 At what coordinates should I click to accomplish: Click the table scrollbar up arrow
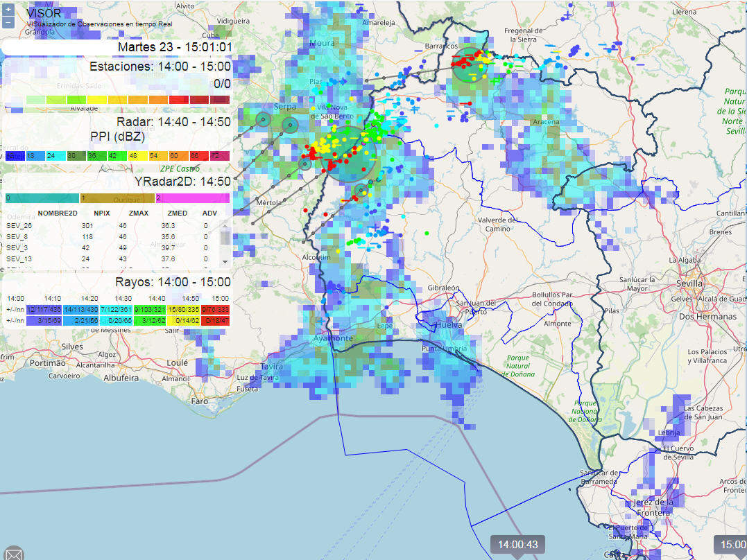(225, 225)
